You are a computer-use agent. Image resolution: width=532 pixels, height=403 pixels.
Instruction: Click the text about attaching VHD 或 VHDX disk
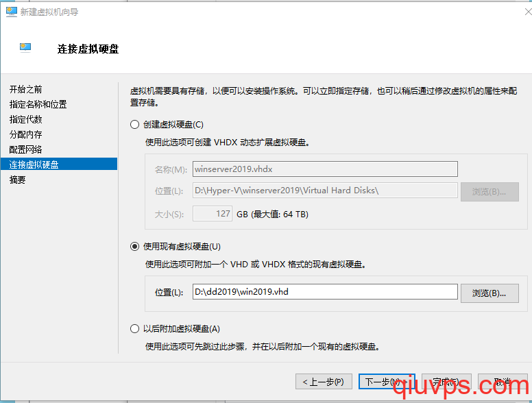[256, 265]
